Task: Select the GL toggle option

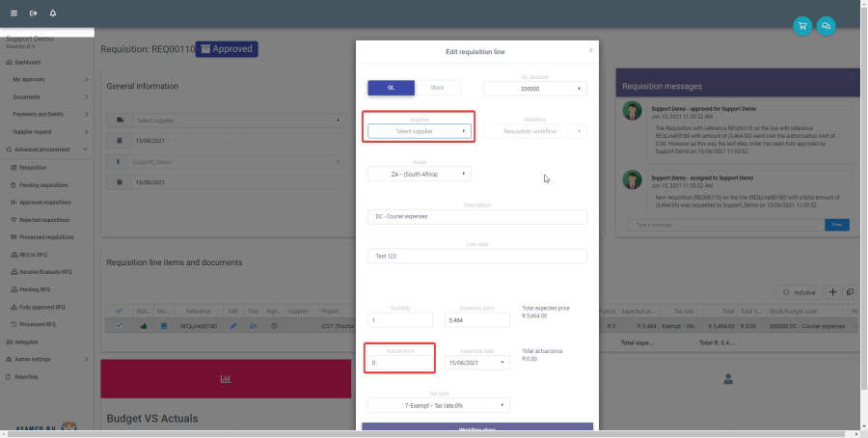Action: pyautogui.click(x=391, y=88)
